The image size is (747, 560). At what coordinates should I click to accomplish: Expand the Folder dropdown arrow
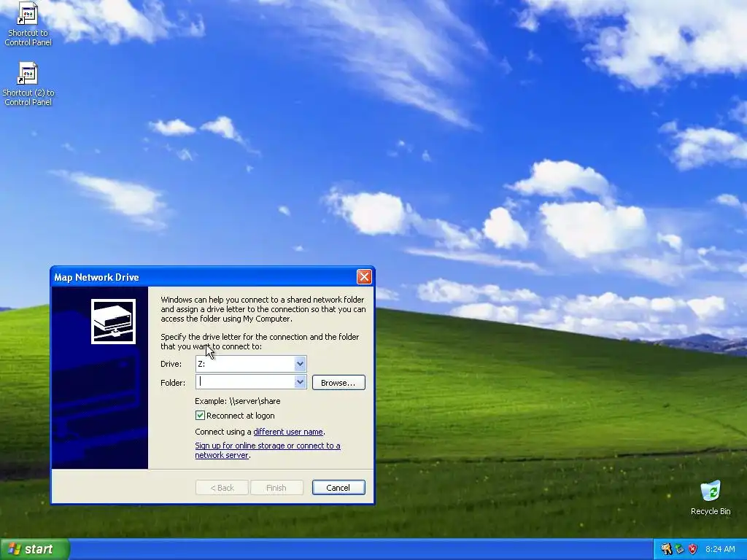[300, 382]
